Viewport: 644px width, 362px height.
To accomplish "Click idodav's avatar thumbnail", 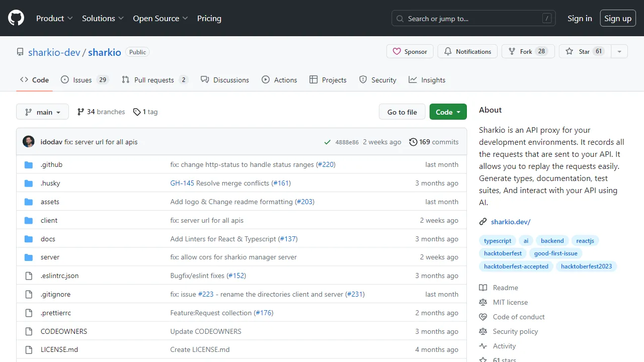I will pos(29,142).
